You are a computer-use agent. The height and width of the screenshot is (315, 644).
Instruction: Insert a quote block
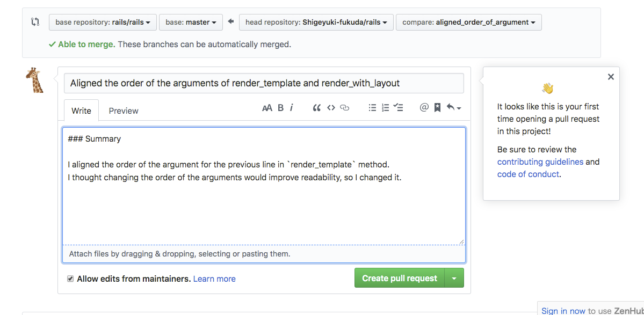[x=317, y=108]
